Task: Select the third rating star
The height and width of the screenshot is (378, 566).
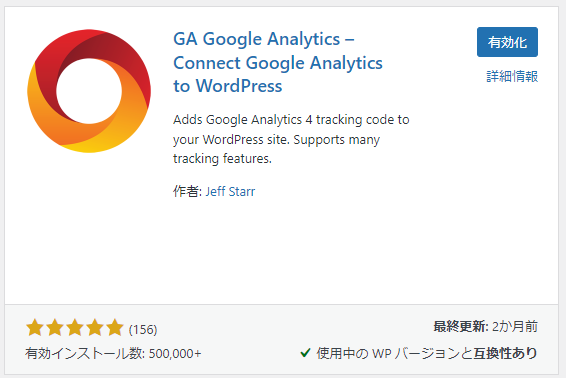Action: [75, 328]
